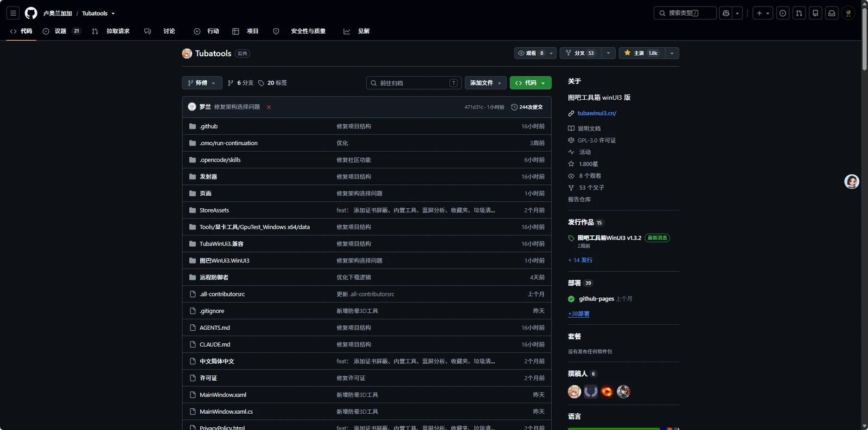868x430 pixels.
Task: Expand the watch options dropdown arrow
Action: [x=551, y=53]
